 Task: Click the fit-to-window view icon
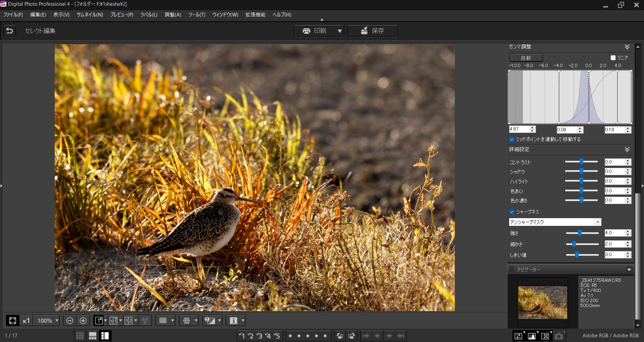click(x=13, y=321)
